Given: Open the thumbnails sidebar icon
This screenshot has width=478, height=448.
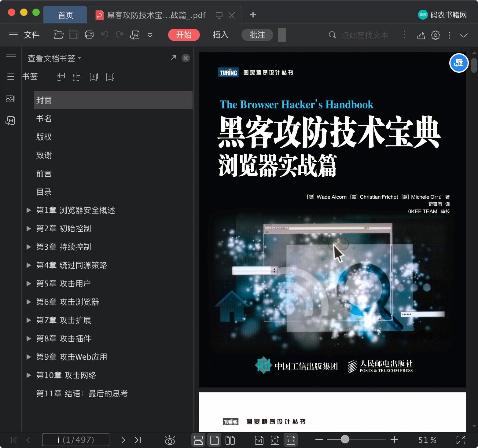Looking at the screenshot, I should (x=10, y=99).
